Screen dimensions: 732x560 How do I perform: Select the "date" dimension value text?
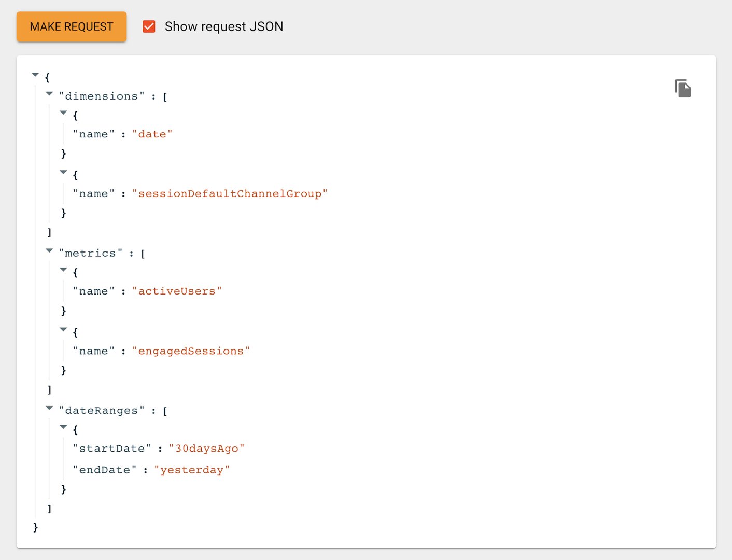153,134
